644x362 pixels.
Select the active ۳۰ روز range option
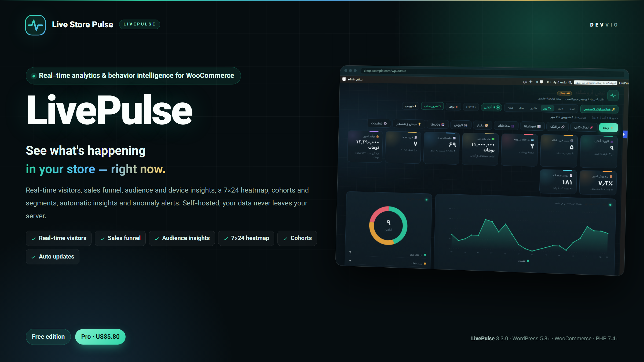pyautogui.click(x=547, y=108)
